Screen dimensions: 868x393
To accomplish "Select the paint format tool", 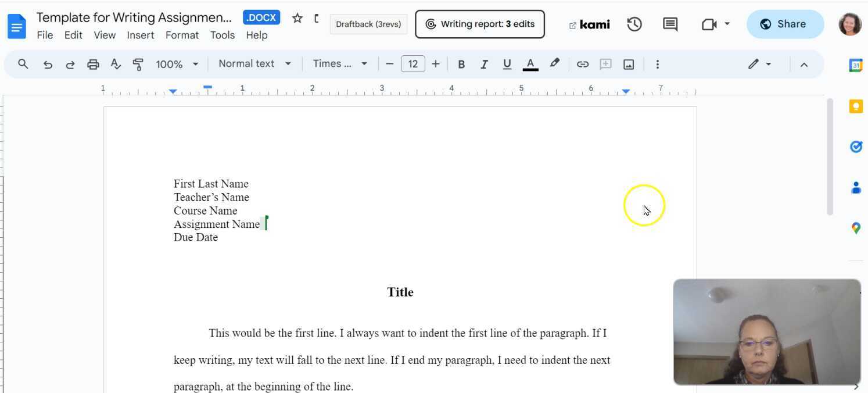I will point(138,64).
